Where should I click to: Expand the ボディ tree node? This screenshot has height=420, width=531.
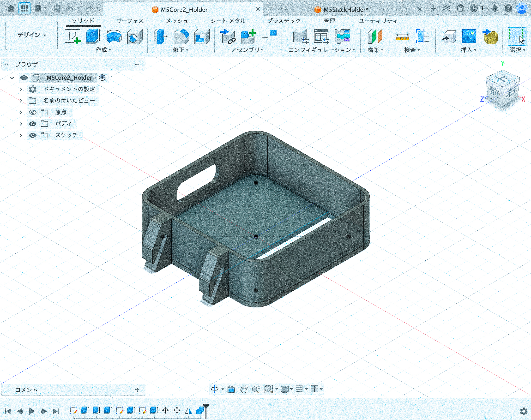[21, 124]
